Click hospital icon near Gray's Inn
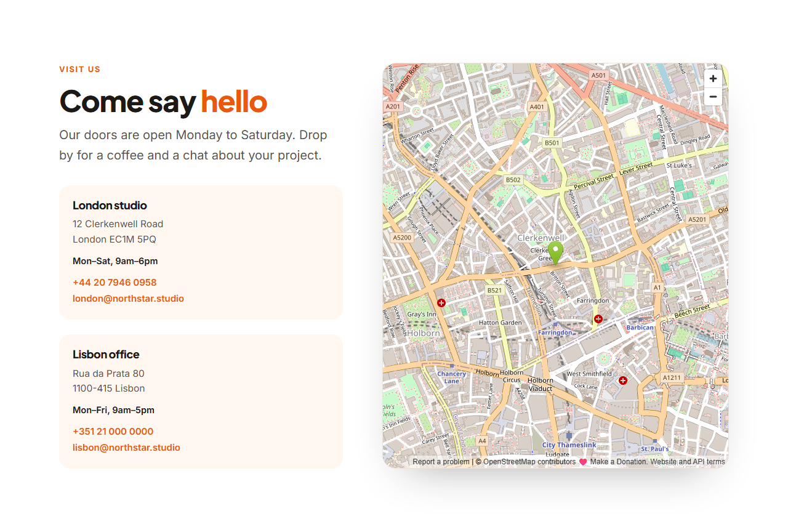The width and height of the screenshot is (788, 532). click(441, 303)
